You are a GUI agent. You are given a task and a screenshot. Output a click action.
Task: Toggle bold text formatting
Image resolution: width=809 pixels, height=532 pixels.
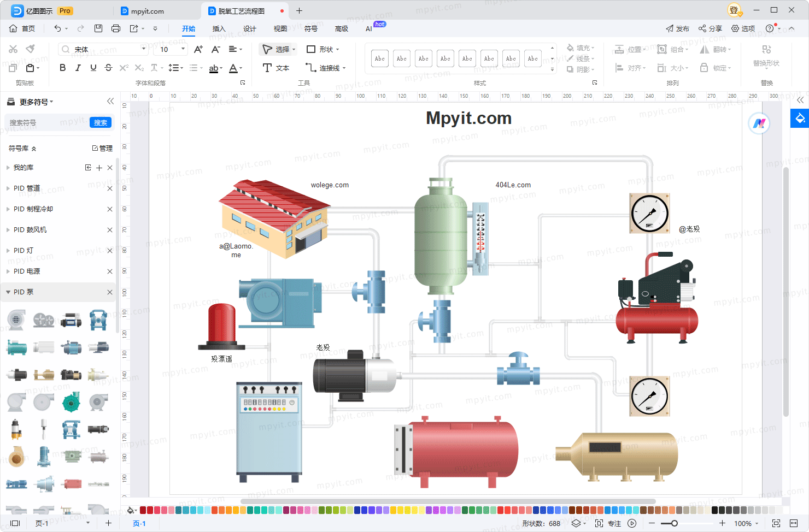click(x=62, y=68)
